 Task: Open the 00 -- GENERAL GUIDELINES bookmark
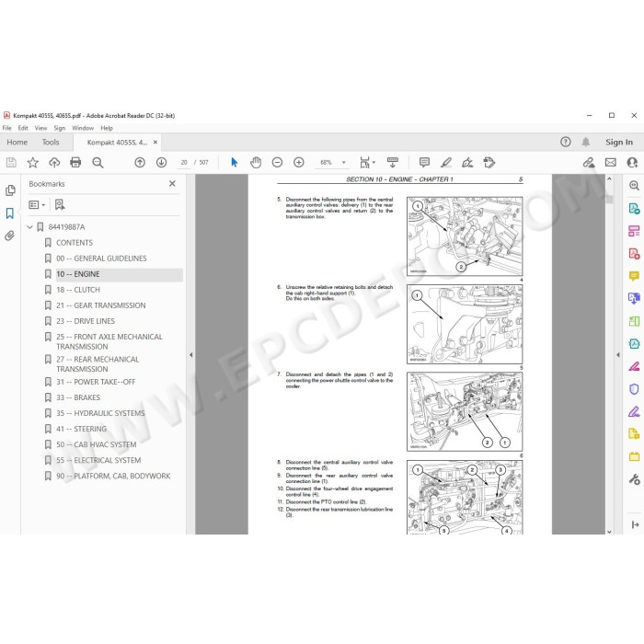pos(101,259)
